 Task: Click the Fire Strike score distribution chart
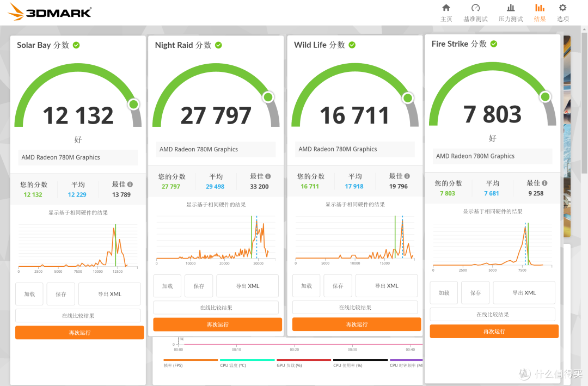pos(493,247)
